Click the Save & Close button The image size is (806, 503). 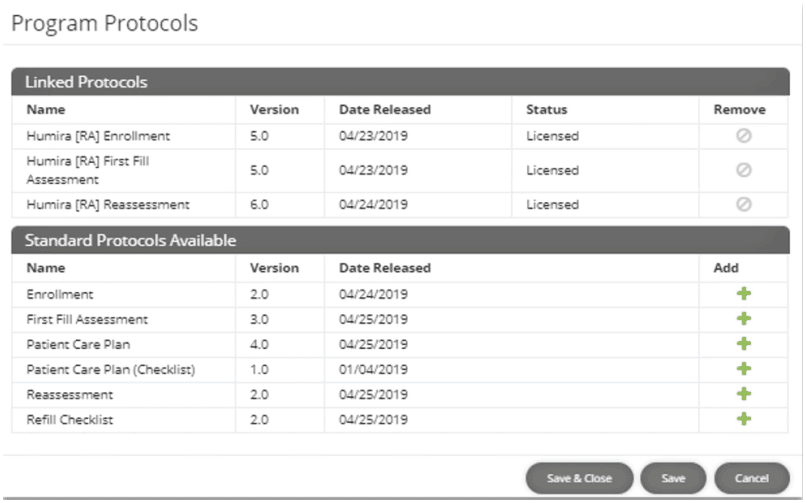pyautogui.click(x=579, y=478)
